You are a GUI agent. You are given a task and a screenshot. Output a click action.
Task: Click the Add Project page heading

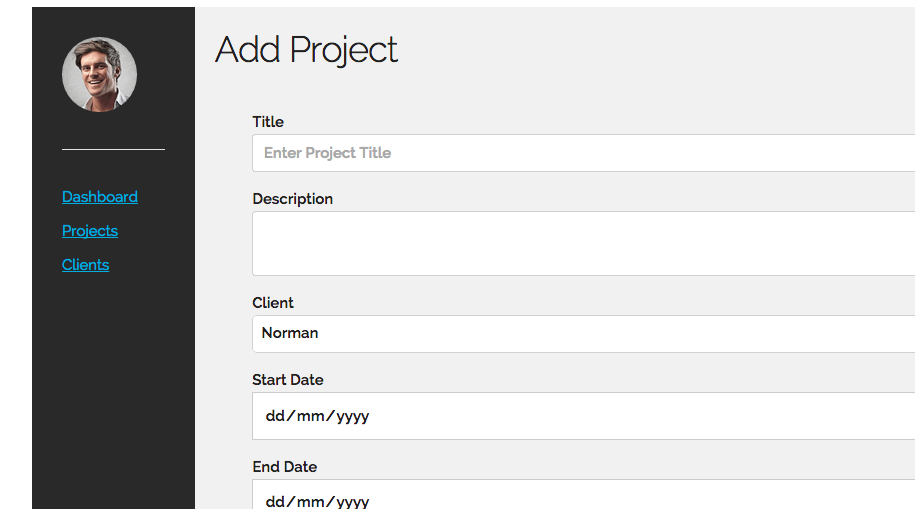pyautogui.click(x=306, y=50)
